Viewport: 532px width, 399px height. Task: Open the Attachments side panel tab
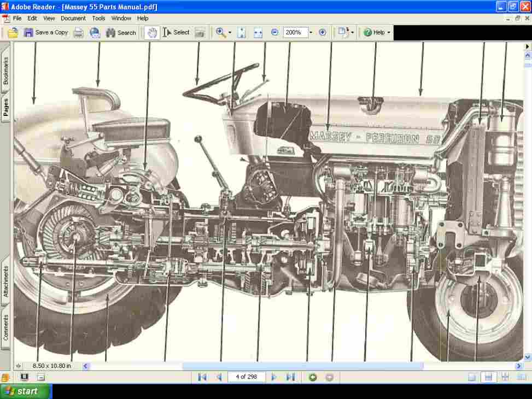tap(5, 281)
